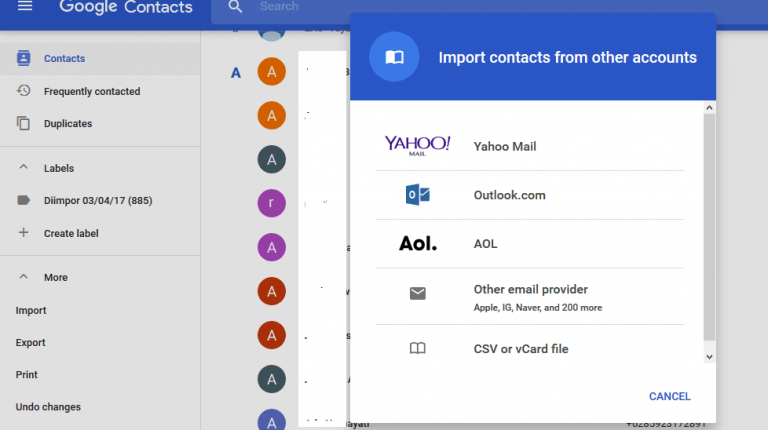The width and height of the screenshot is (768, 430).
Task: Click the search magnifier icon
Action: (x=236, y=6)
